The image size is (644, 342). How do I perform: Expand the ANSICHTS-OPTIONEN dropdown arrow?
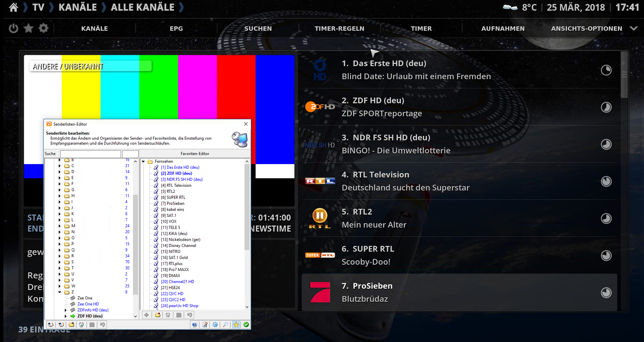[x=634, y=28]
